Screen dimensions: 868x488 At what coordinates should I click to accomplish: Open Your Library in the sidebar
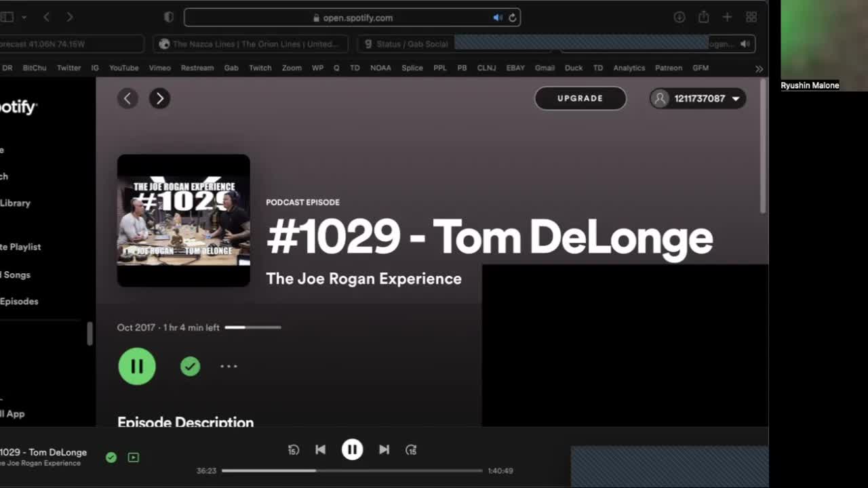15,203
